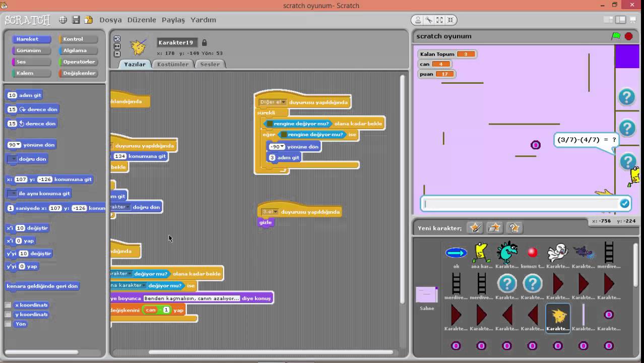Save the project with the floppy disk icon

(x=76, y=20)
